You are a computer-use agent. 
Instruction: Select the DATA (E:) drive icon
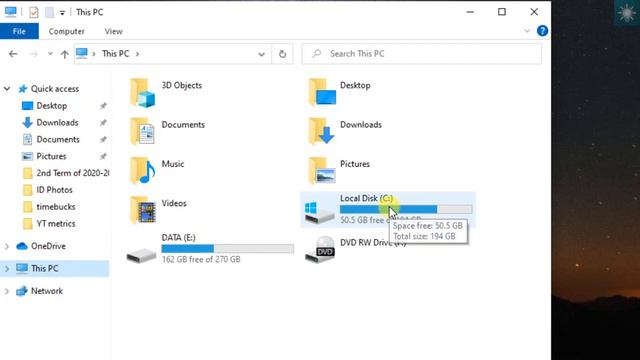coord(141,255)
